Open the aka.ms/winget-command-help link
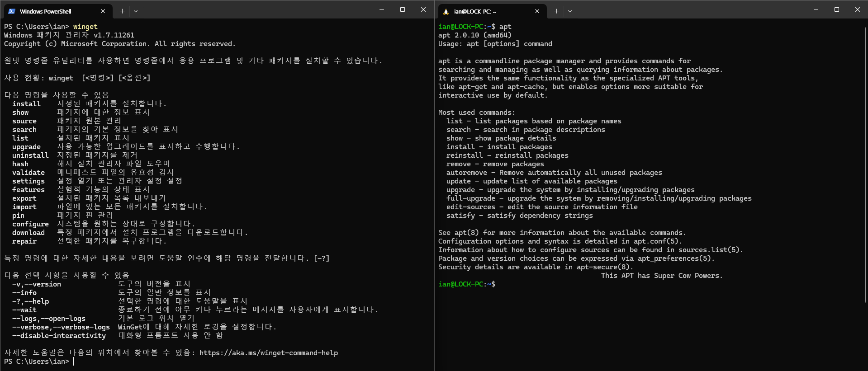868x371 pixels. coord(269,353)
